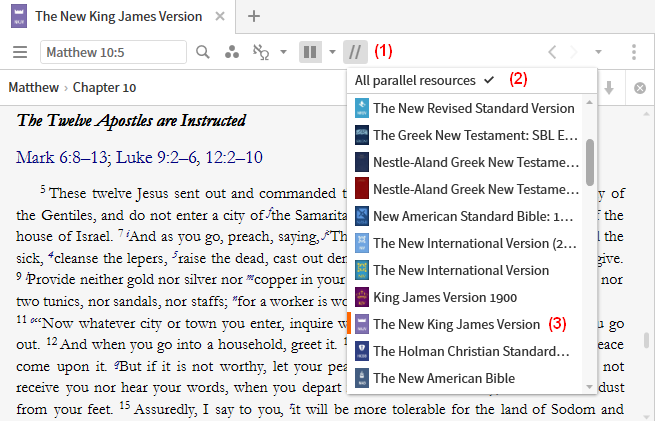
Task: Choose The Greek New Testament: SBL Edition
Action: [x=467, y=135]
